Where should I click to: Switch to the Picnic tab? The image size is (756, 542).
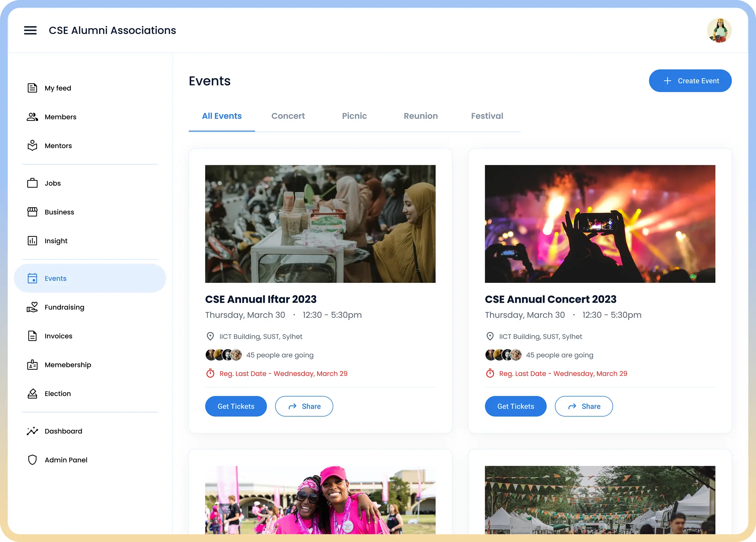pos(354,116)
